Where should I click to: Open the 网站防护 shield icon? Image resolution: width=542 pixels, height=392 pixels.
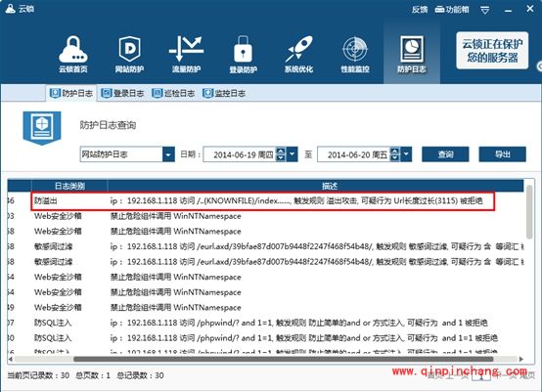pos(129,54)
